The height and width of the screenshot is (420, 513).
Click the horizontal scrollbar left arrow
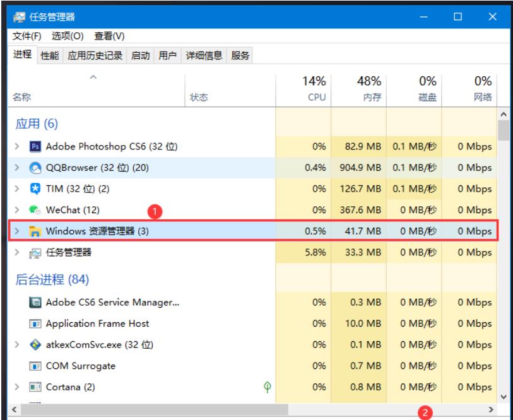(x=14, y=409)
